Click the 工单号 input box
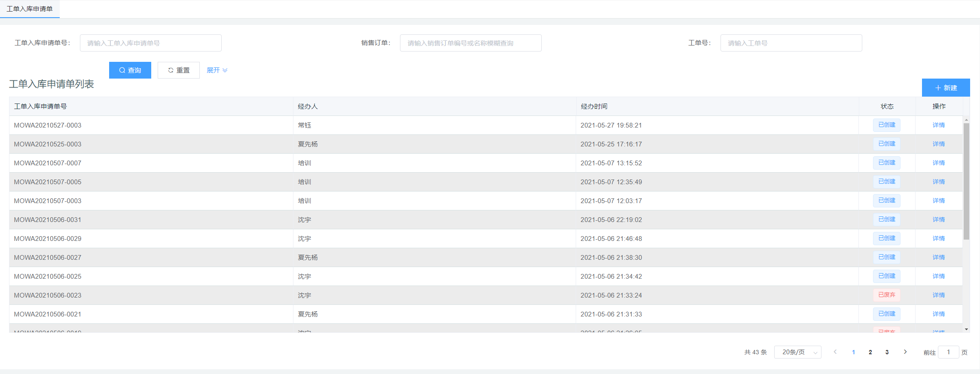This screenshot has height=374, width=980. pyautogui.click(x=791, y=43)
